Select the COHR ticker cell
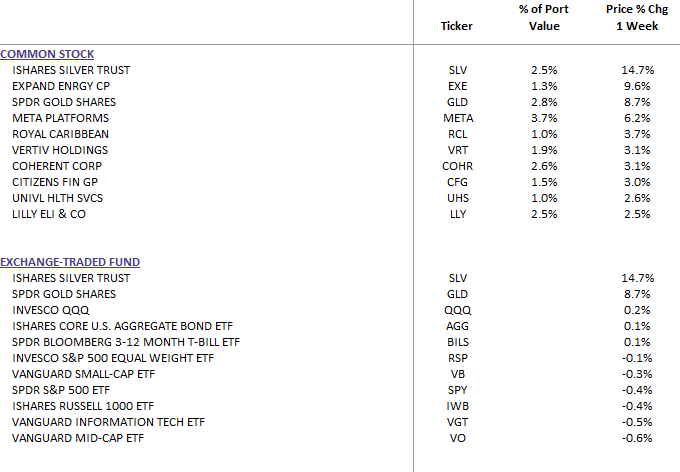The image size is (680, 472). click(x=457, y=166)
